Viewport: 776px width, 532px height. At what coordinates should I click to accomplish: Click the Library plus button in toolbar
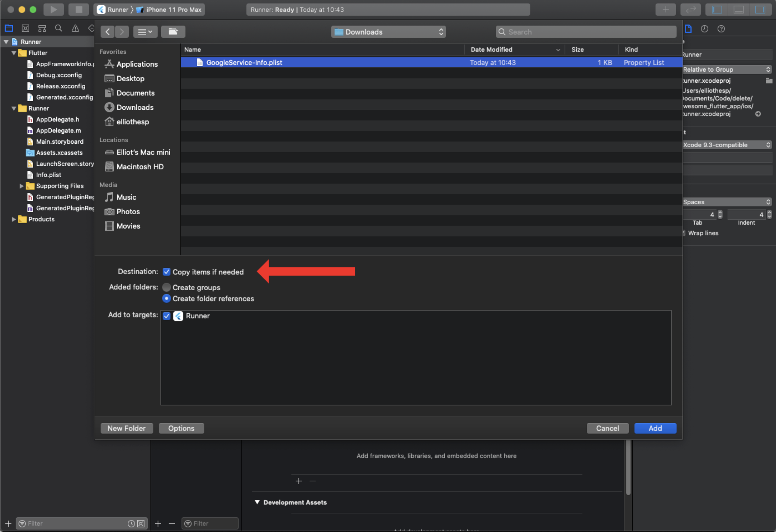coord(665,9)
